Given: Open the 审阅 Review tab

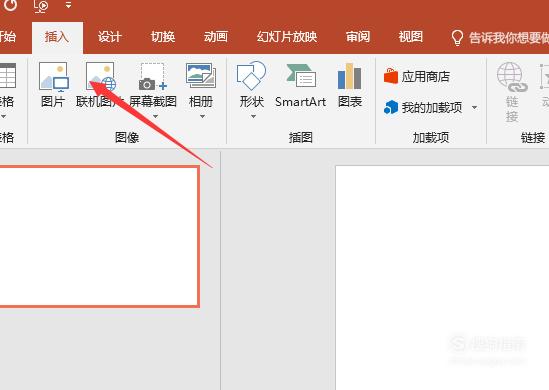Looking at the screenshot, I should (x=358, y=36).
